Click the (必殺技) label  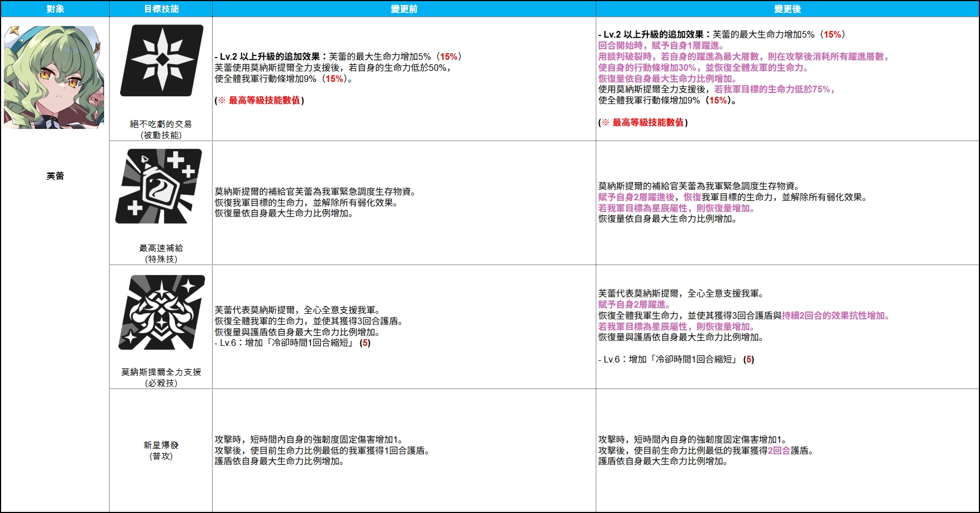point(161,383)
